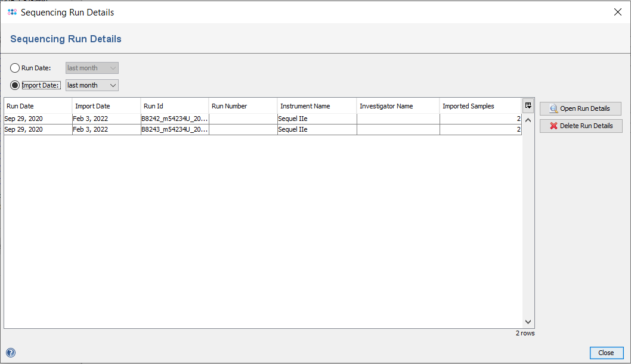631x364 pixels.
Task: Click Import Date cell of the B8243 row
Action: point(106,129)
